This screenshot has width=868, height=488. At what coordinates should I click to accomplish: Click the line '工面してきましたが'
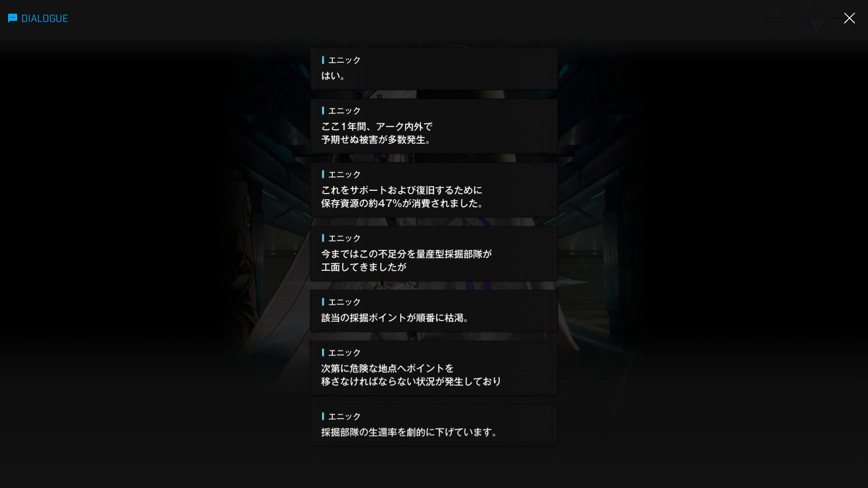(364, 267)
